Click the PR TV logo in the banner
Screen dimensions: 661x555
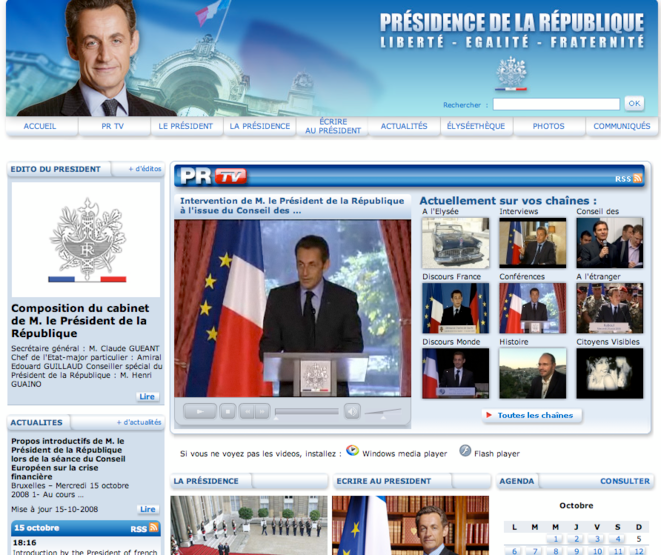pos(213,176)
